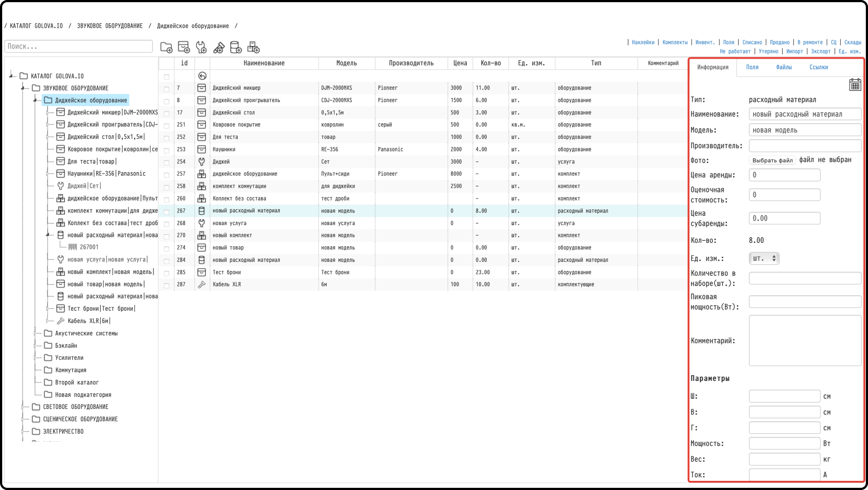
Task: Open the Ед. изм. units dropdown
Action: tap(764, 258)
